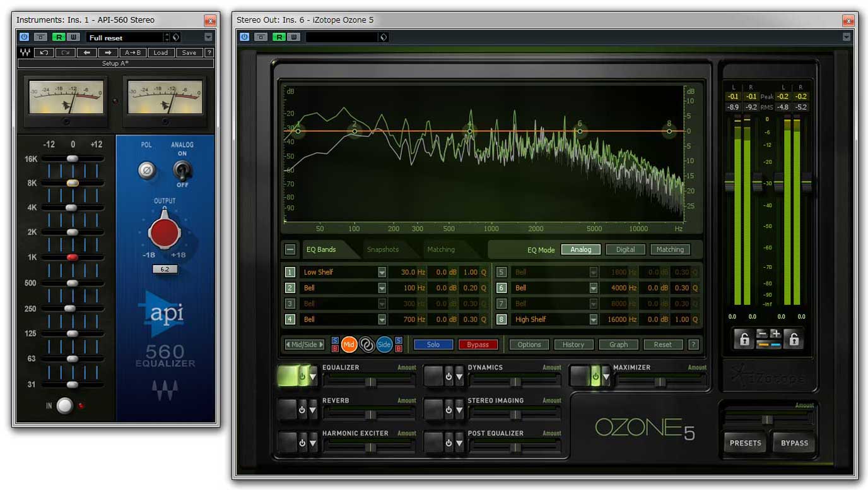
Task: Toggle the Post Equalizer module power
Action: pos(449,443)
